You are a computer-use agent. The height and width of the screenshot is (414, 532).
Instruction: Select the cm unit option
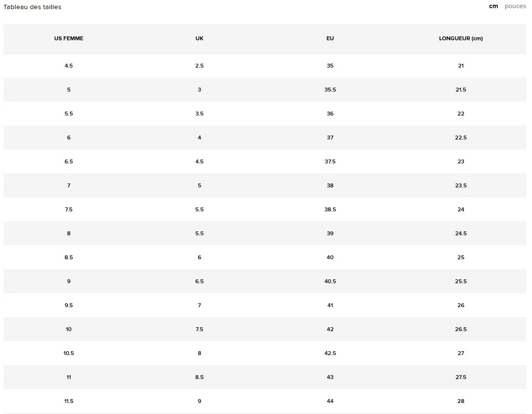coord(493,6)
